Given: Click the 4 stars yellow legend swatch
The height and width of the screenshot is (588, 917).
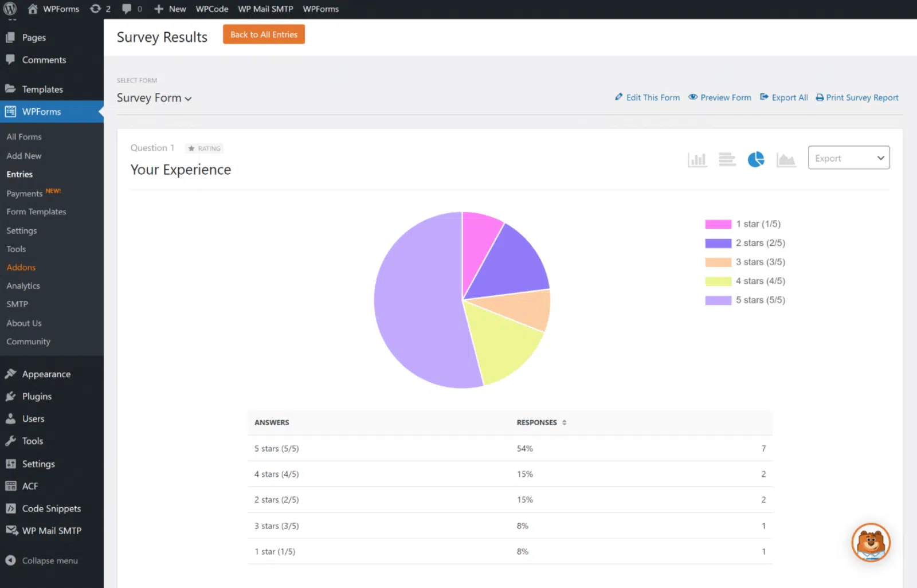Looking at the screenshot, I should tap(718, 281).
